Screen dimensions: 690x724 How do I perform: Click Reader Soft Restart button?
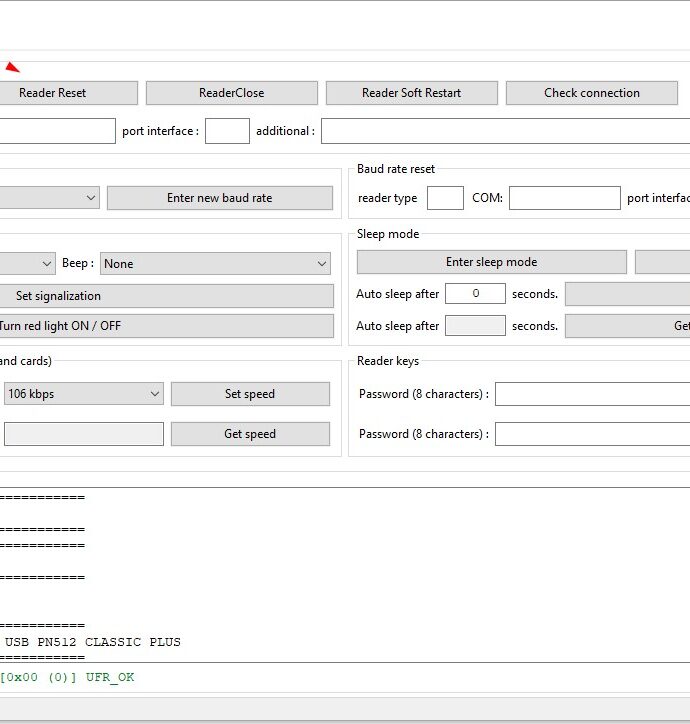(412, 93)
